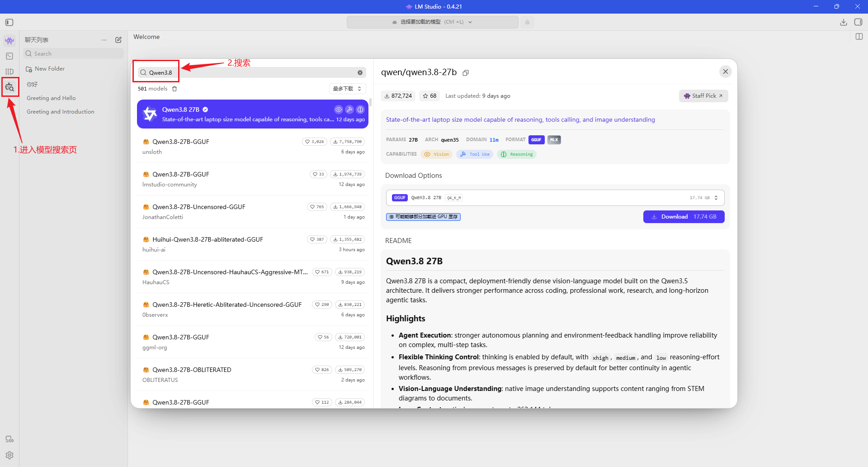Click the vision eye icon on Qwen3.8 27B
The width and height of the screenshot is (868, 467).
pyautogui.click(x=339, y=110)
